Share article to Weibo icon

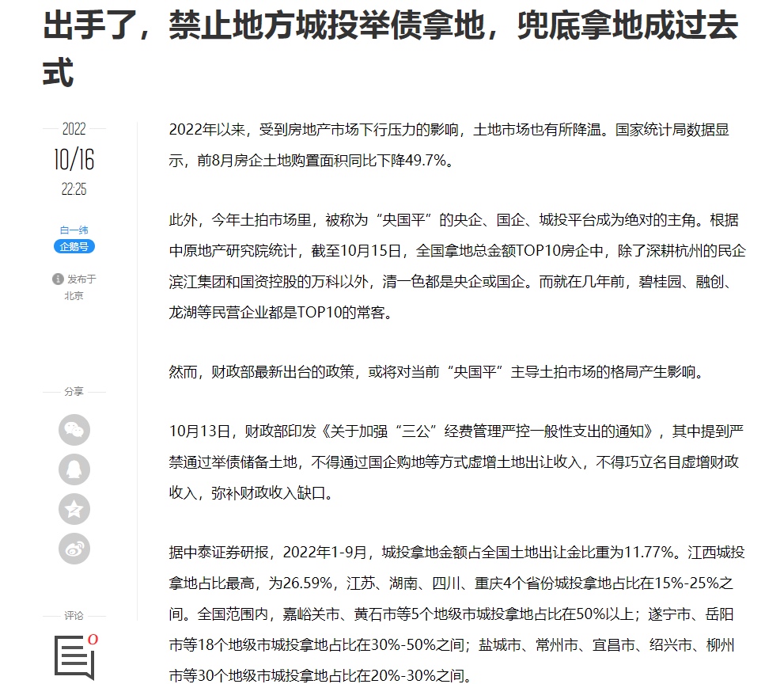74,549
